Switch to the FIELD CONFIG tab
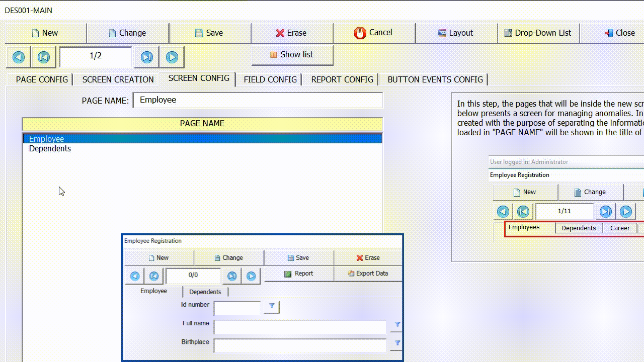Screen dimensions: 644x362 pos(270,79)
